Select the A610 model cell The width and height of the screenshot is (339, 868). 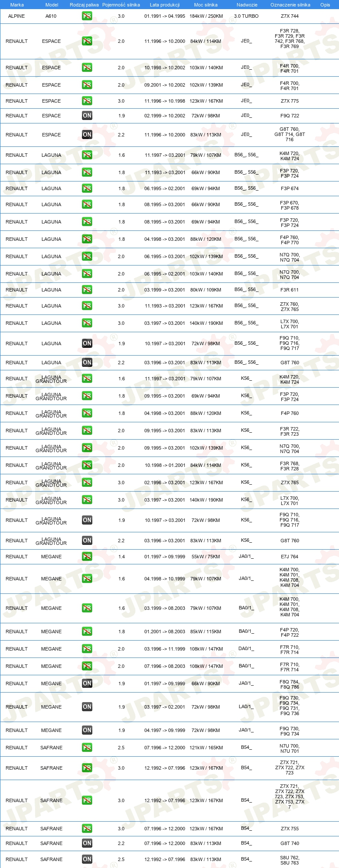51,16
